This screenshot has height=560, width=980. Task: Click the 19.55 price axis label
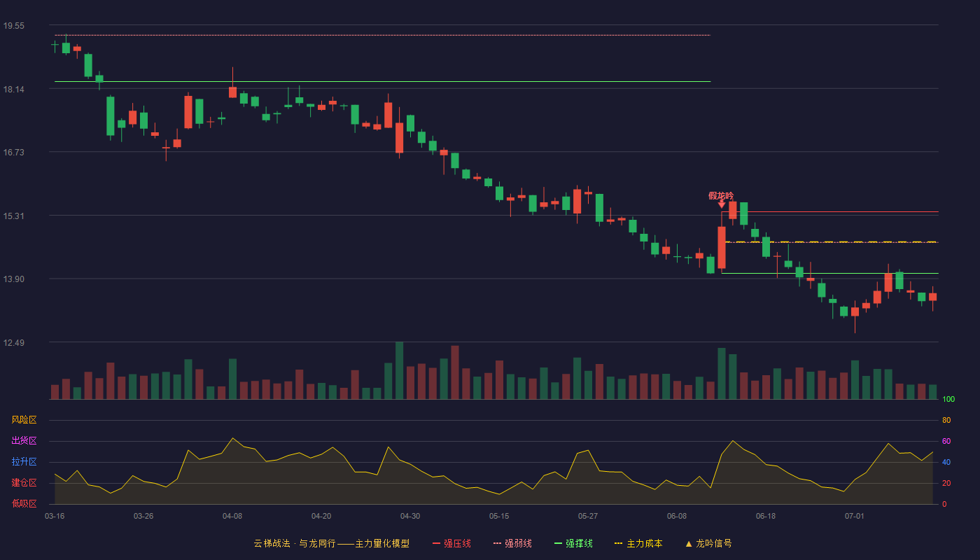pos(13,26)
